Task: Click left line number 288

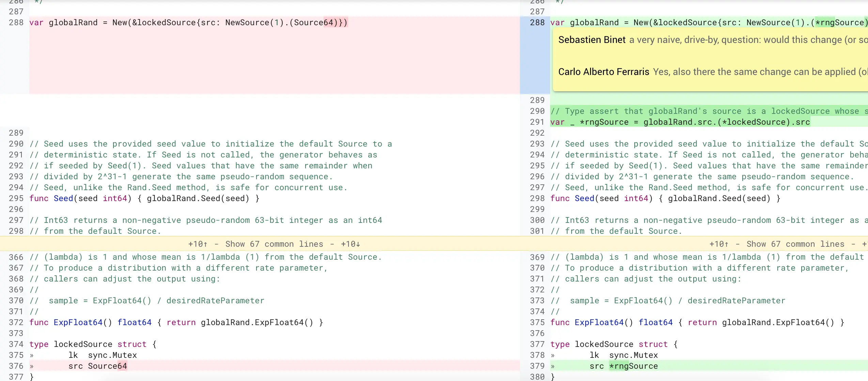Action: (x=16, y=22)
